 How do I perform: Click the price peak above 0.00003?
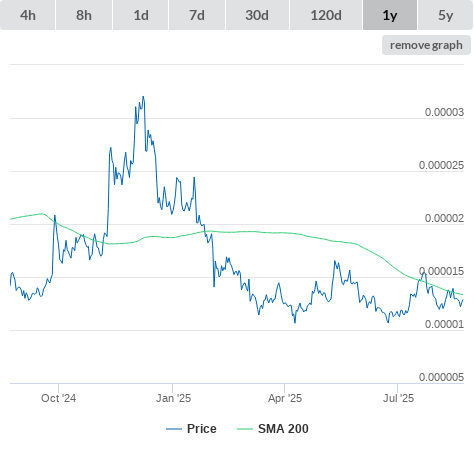click(x=143, y=97)
